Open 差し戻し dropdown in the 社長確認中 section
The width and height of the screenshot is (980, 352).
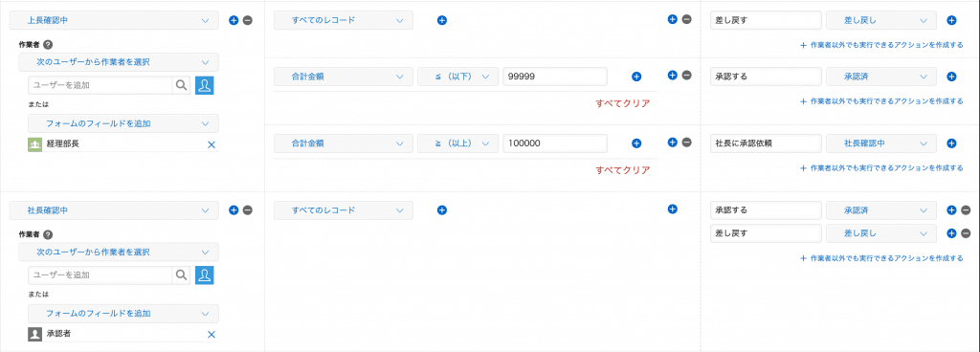tap(881, 233)
